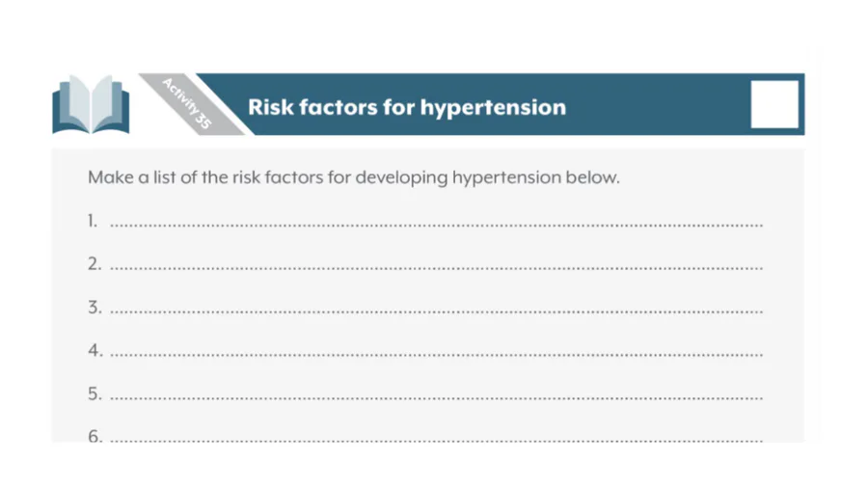Click the dotted line for item 1
The height and width of the screenshot is (488, 868).
point(436,225)
